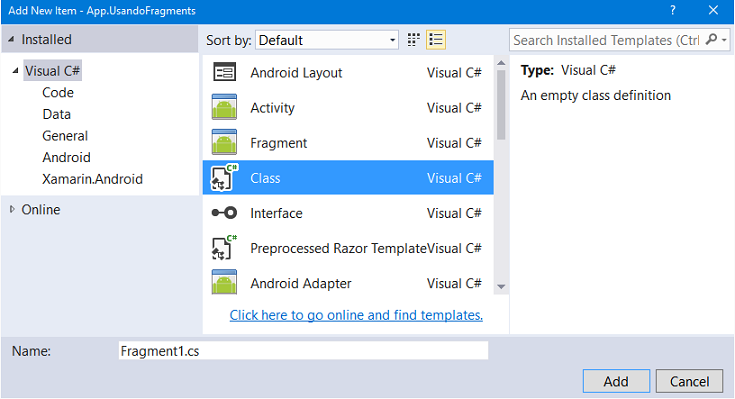Select the Android Layout template icon
The height and width of the screenshot is (399, 735).
pyautogui.click(x=225, y=72)
